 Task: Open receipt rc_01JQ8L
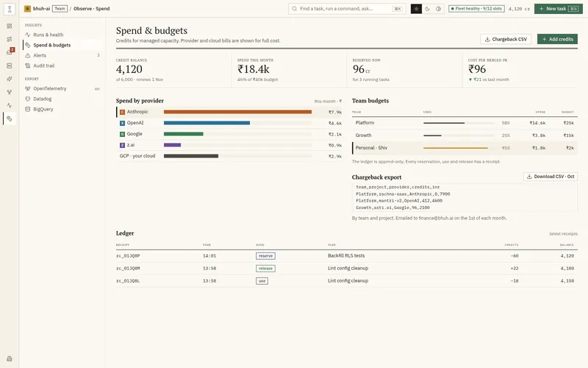point(128,281)
